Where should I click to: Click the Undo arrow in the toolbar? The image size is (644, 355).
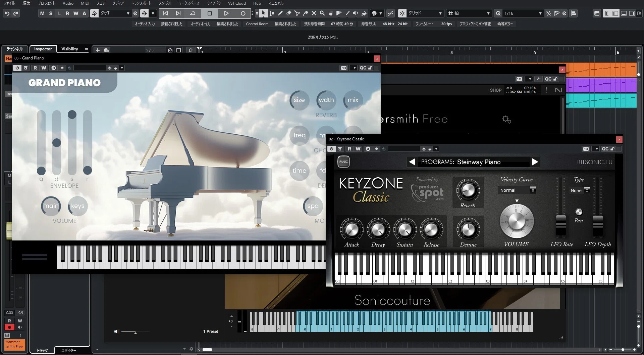[x=7, y=13]
